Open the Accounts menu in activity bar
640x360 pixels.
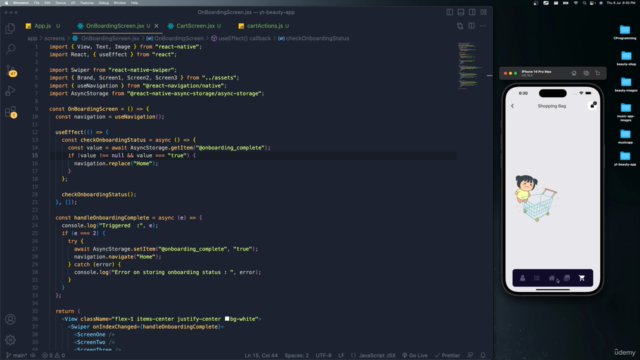coord(11,319)
